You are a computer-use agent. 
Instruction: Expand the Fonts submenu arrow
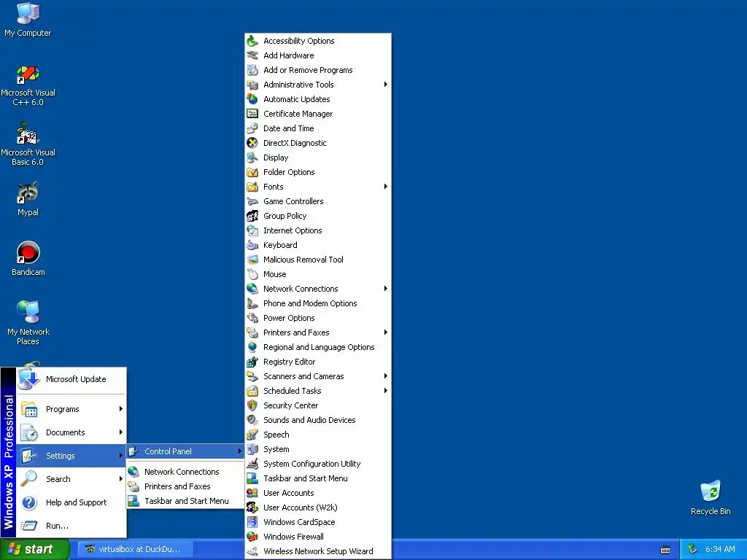(x=385, y=187)
